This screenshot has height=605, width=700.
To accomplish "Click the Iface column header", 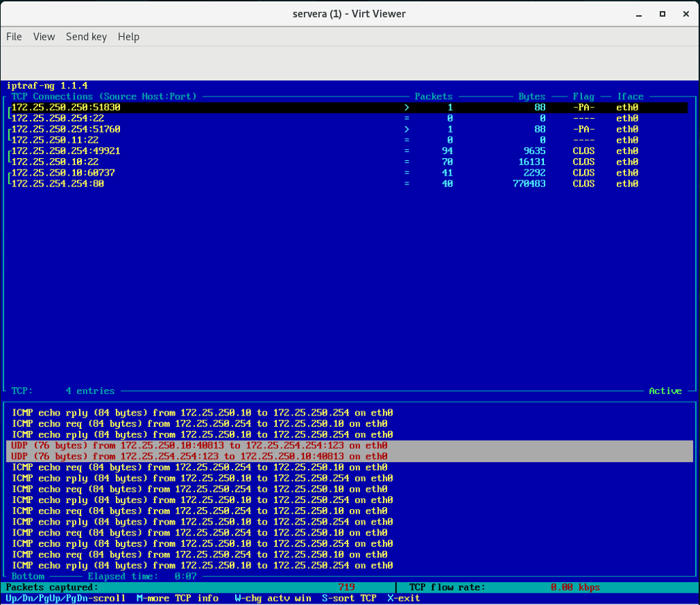I will [x=631, y=96].
